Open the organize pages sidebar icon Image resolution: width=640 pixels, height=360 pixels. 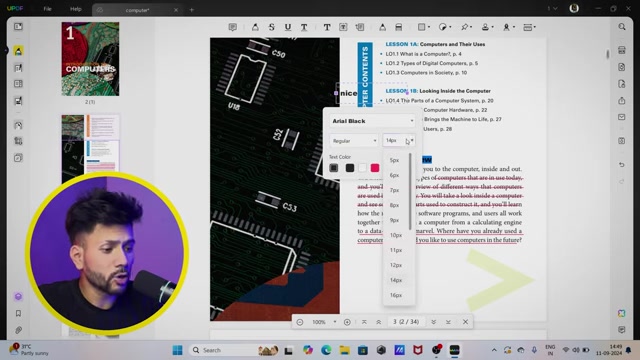(18, 84)
